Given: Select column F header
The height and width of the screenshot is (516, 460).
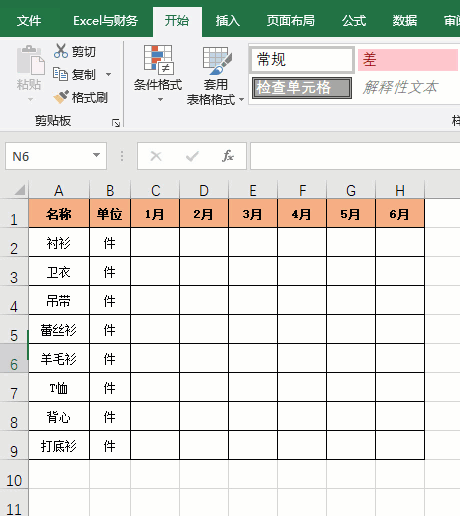Looking at the screenshot, I should pyautogui.click(x=302, y=190).
